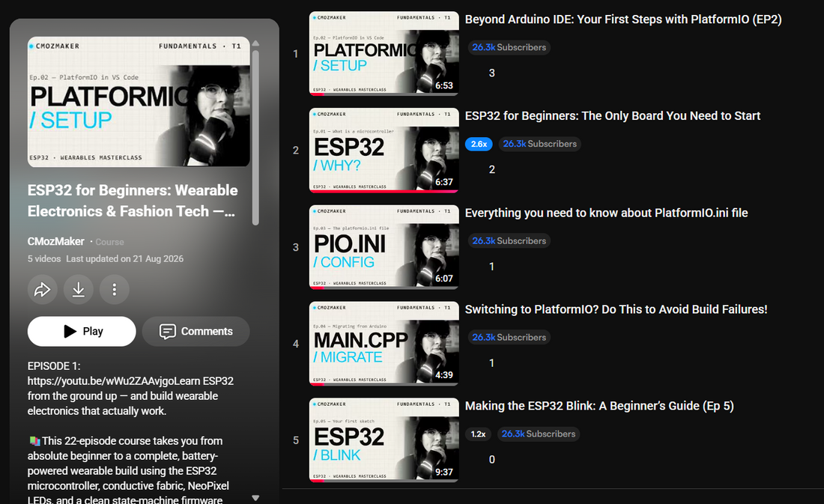Open the three-dot more options menu
This screenshot has height=504, width=824.
114,290
